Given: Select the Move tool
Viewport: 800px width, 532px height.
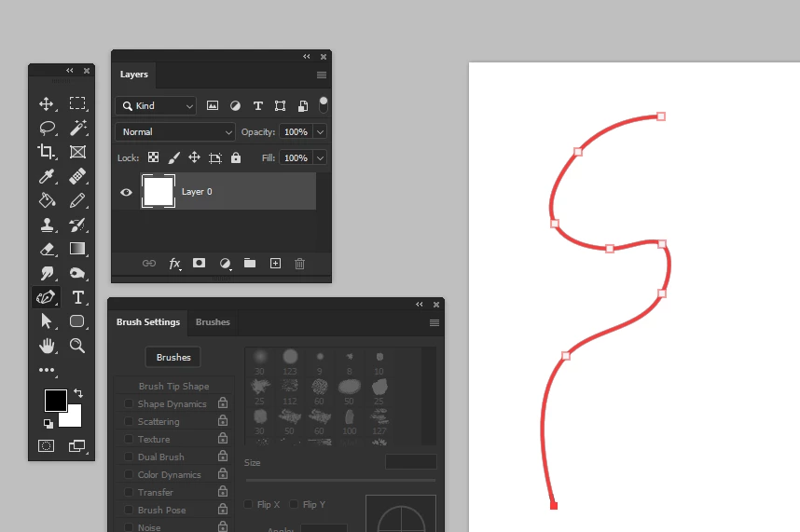Looking at the screenshot, I should [x=47, y=104].
